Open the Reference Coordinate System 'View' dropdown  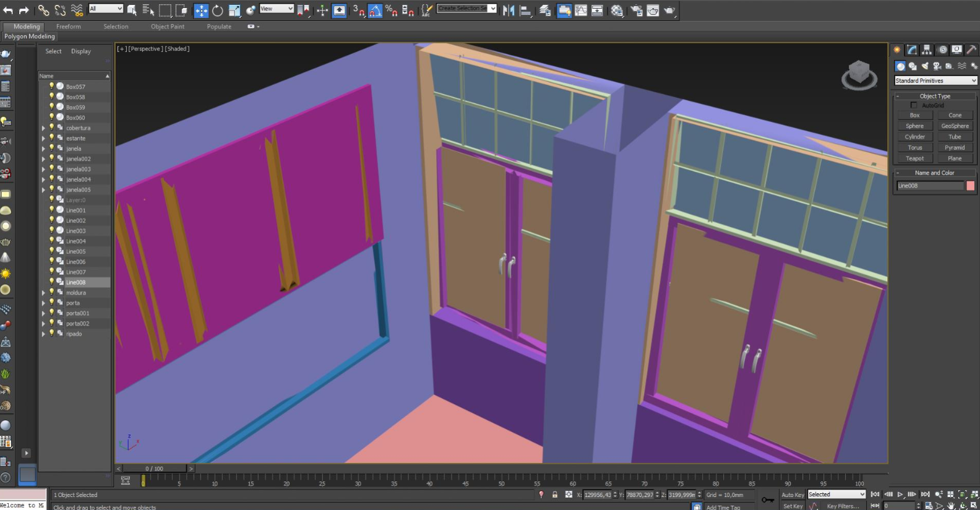click(x=277, y=9)
